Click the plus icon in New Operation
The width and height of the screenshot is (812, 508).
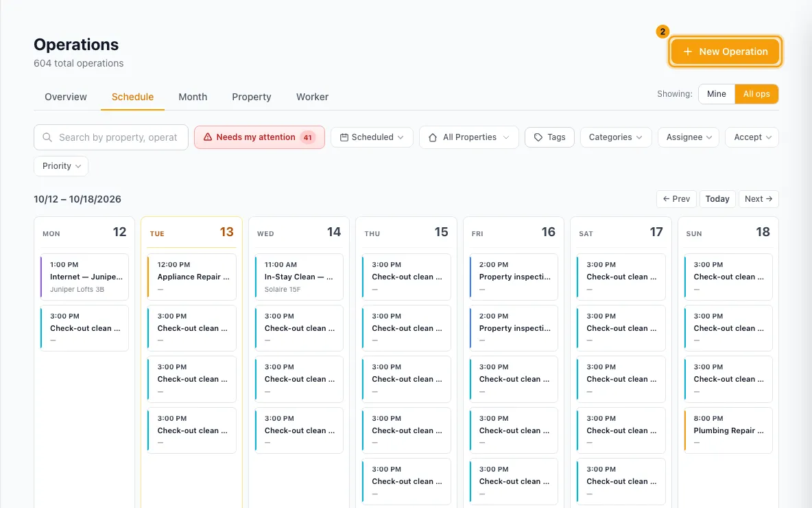click(687, 52)
